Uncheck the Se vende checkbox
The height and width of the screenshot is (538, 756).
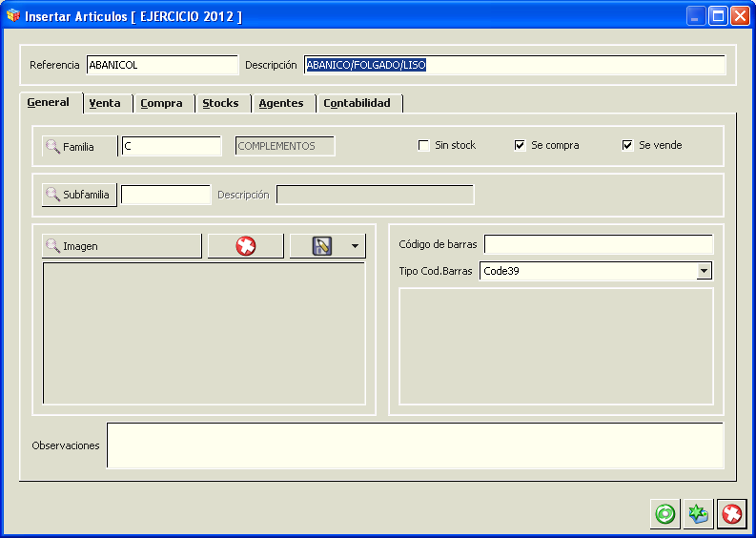pos(627,145)
